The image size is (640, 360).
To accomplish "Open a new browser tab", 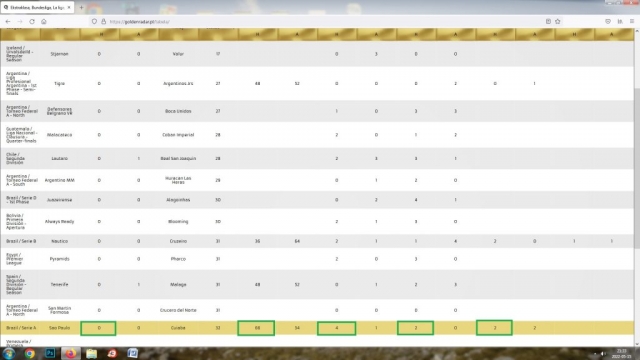I will coord(81,7).
